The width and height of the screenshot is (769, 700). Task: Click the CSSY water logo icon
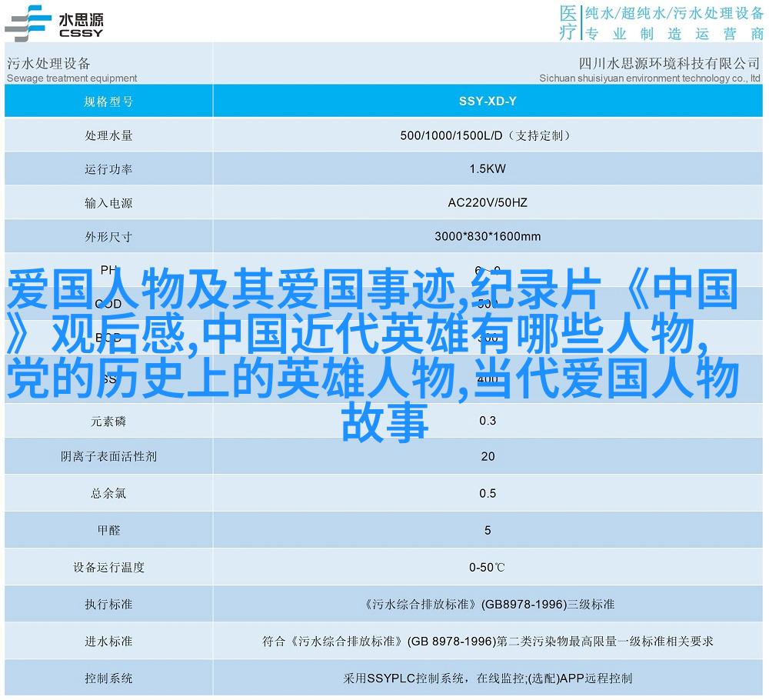tap(28, 23)
